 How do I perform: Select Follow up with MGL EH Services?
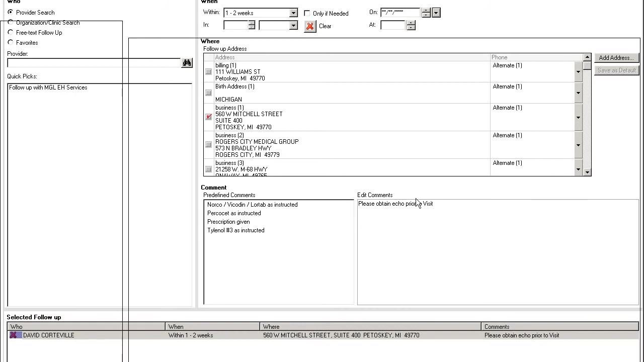click(48, 87)
